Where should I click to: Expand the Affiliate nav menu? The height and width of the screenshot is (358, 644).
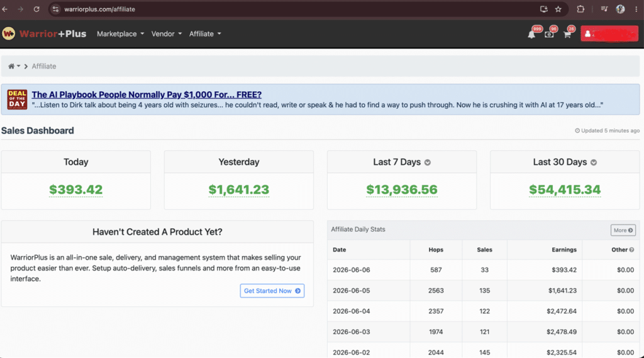point(205,34)
